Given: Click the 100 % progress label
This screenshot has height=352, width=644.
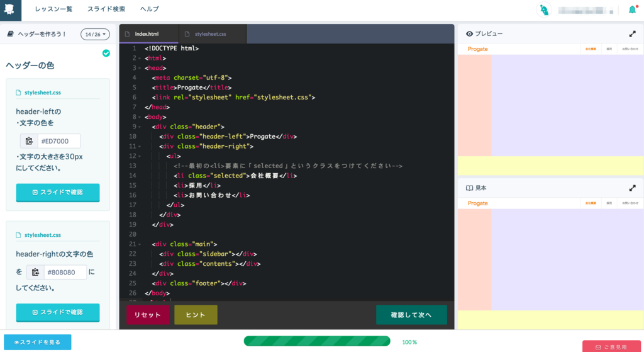Looking at the screenshot, I should [x=409, y=342].
